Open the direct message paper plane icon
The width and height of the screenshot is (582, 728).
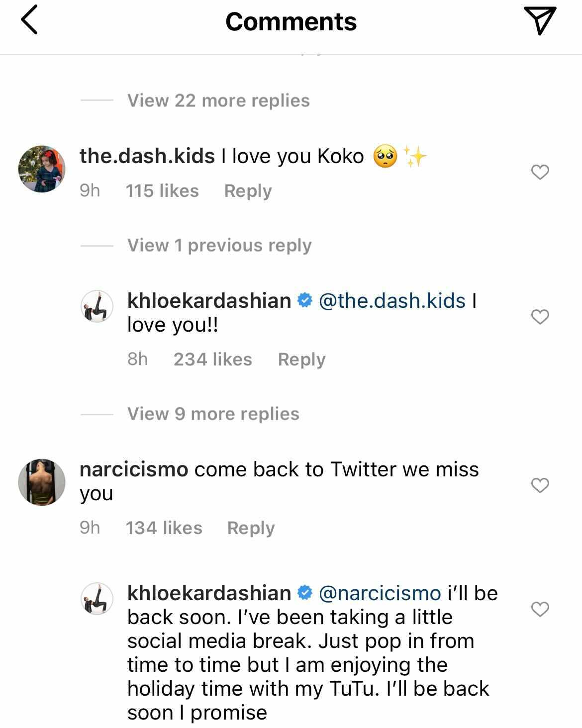pyautogui.click(x=540, y=21)
